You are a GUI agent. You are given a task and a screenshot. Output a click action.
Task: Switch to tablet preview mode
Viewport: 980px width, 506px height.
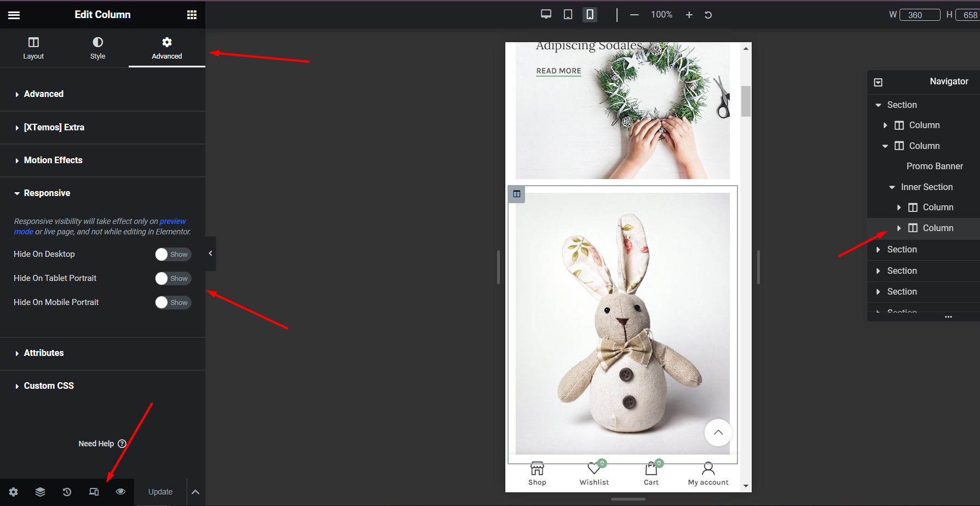coord(568,14)
